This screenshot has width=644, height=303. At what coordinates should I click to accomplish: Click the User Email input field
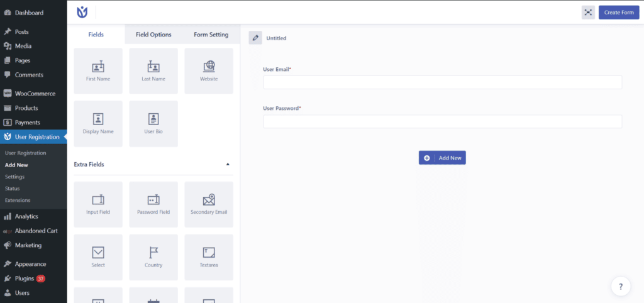click(443, 82)
